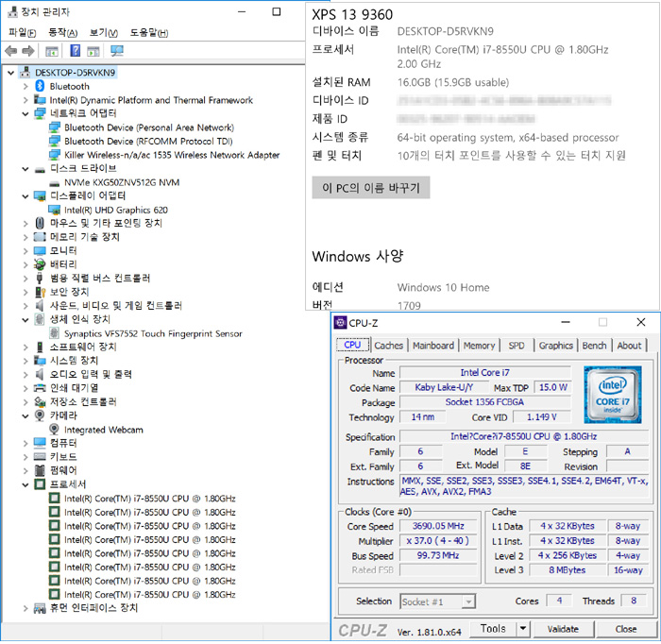
Task: Click the Intel UHD Graphics 620 icon
Action: click(55, 210)
